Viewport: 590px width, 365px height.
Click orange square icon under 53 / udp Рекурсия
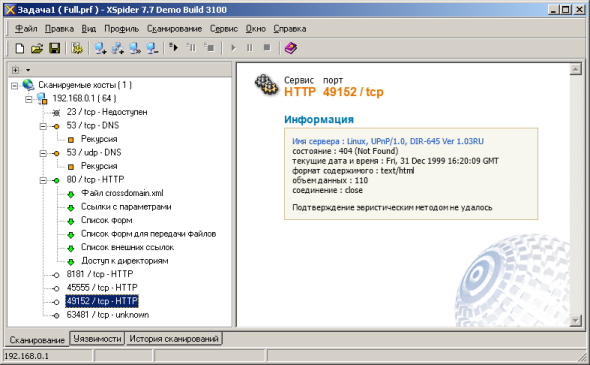pyautogui.click(x=71, y=167)
